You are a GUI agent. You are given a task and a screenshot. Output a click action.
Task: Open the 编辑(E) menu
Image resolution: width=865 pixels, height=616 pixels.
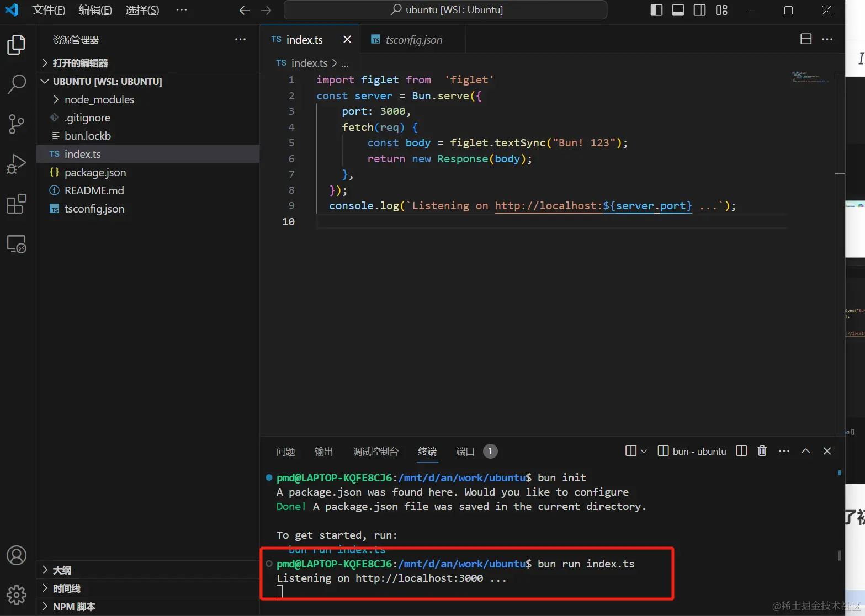tap(95, 10)
